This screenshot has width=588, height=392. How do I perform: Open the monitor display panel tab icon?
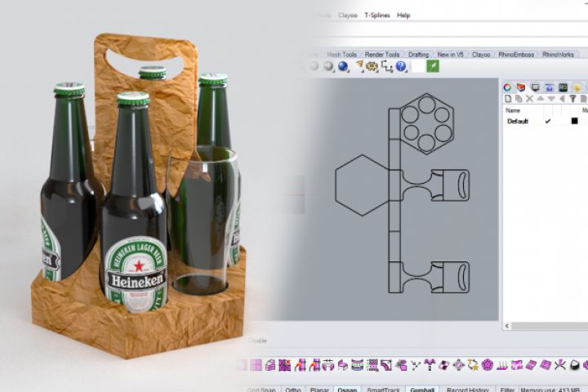pyautogui.click(x=535, y=87)
